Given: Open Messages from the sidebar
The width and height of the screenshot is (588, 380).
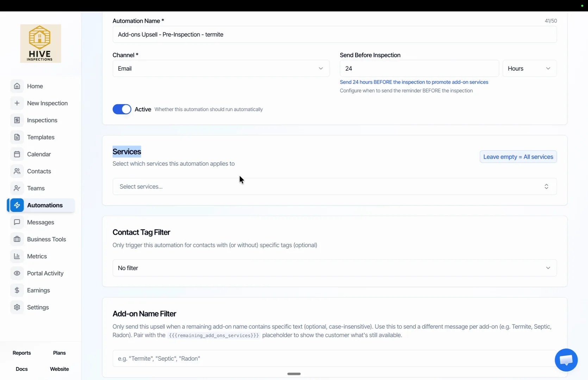Looking at the screenshot, I should click(41, 222).
